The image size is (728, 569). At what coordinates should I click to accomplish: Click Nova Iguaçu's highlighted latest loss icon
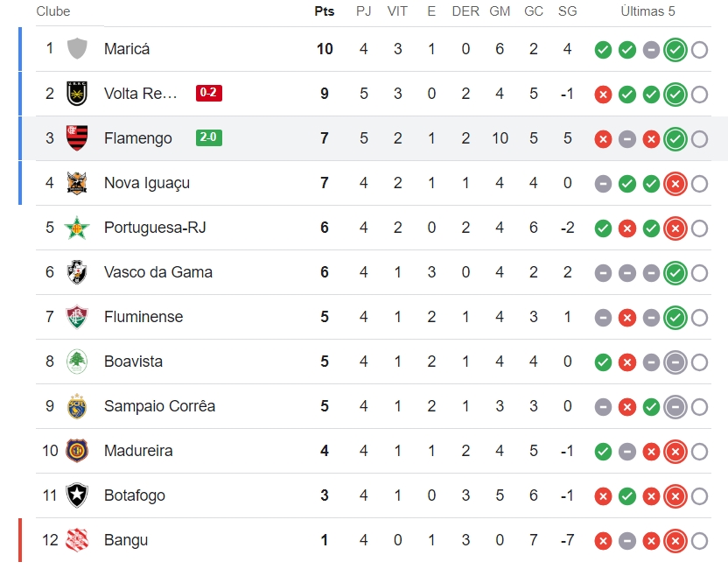tap(675, 184)
